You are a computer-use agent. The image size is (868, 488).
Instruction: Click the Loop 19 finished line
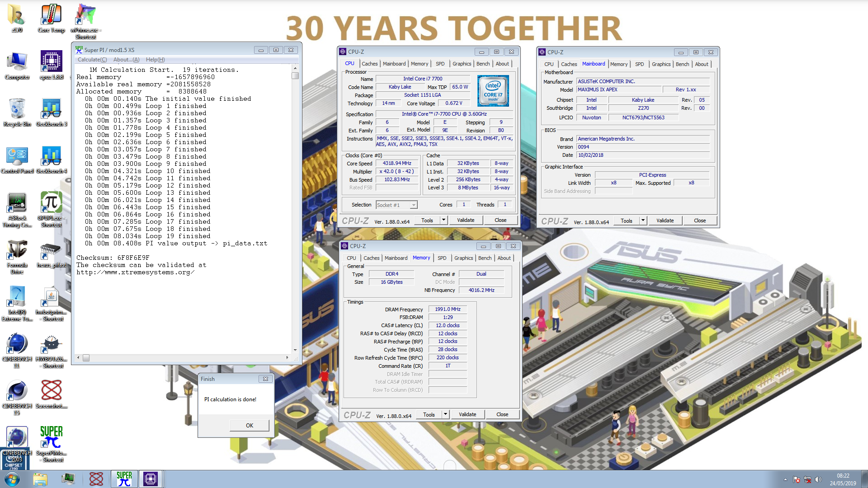[x=148, y=236]
